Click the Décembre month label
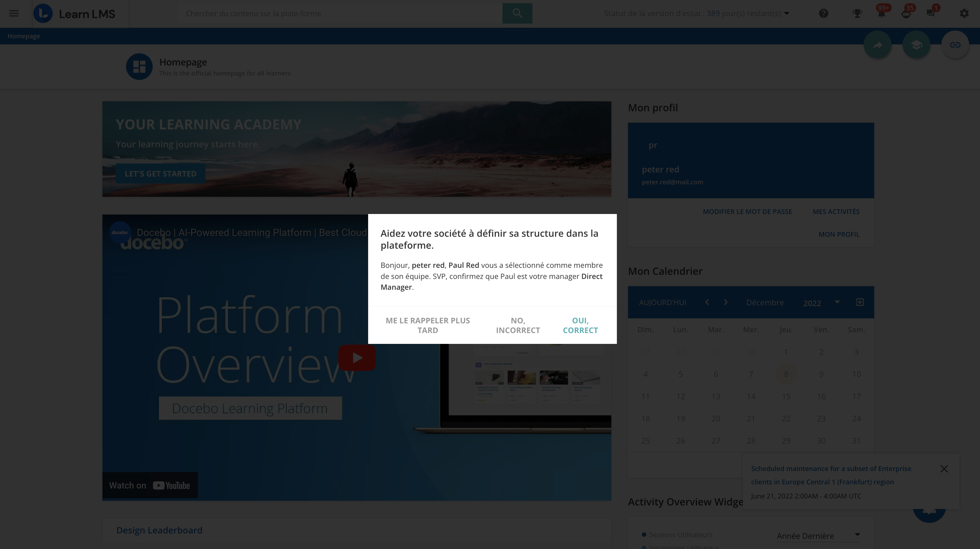980x549 pixels. 765,303
